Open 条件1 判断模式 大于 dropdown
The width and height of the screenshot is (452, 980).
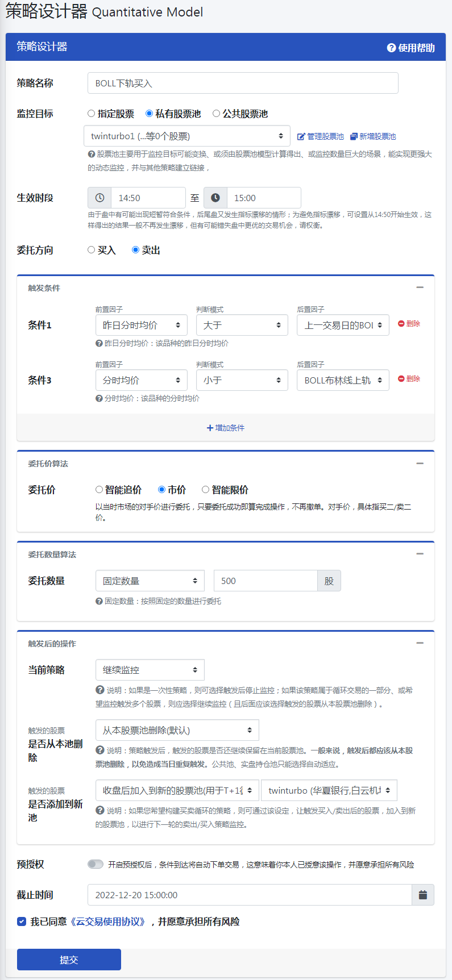pos(242,325)
